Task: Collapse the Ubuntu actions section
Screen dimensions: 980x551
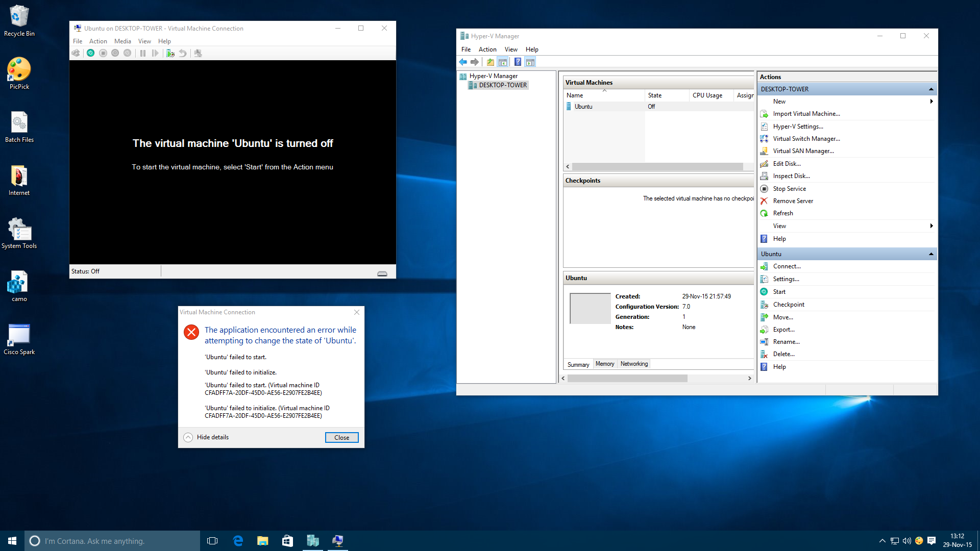Action: (x=931, y=254)
